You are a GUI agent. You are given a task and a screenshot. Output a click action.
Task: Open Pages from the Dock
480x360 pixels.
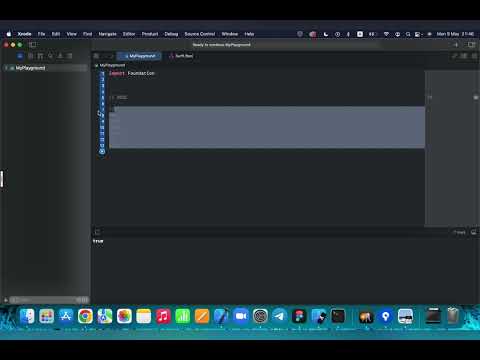pos(202,316)
